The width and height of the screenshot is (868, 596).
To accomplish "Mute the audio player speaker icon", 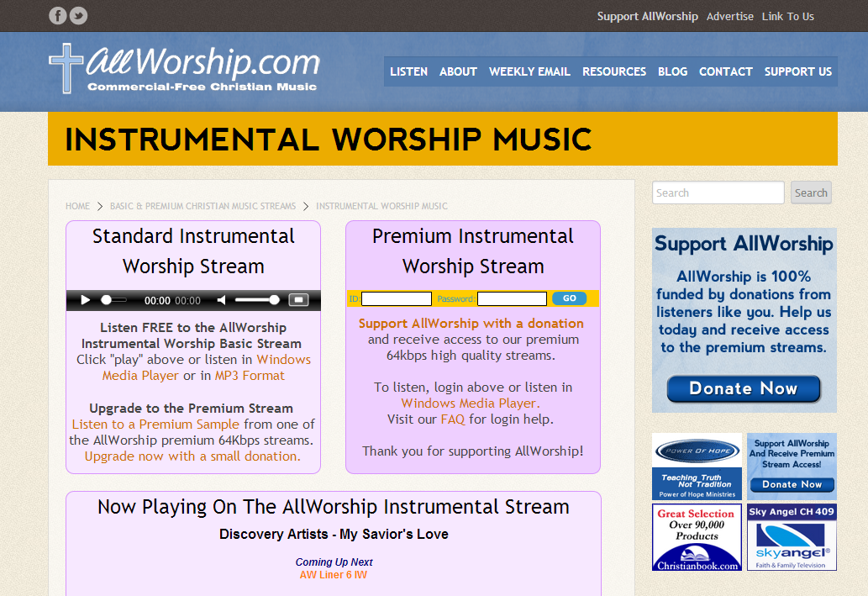I will coord(222,300).
